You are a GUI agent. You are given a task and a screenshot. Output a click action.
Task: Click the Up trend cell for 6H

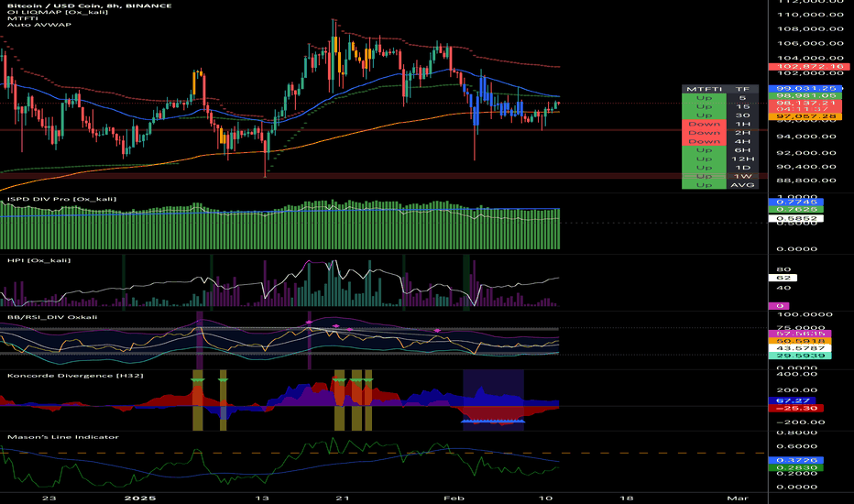[x=704, y=150]
